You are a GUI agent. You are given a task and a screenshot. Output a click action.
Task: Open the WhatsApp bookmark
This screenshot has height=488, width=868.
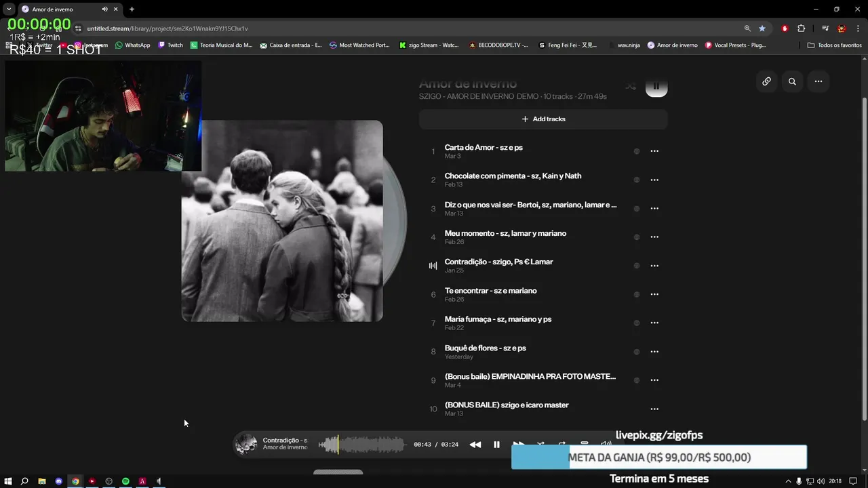(x=133, y=45)
